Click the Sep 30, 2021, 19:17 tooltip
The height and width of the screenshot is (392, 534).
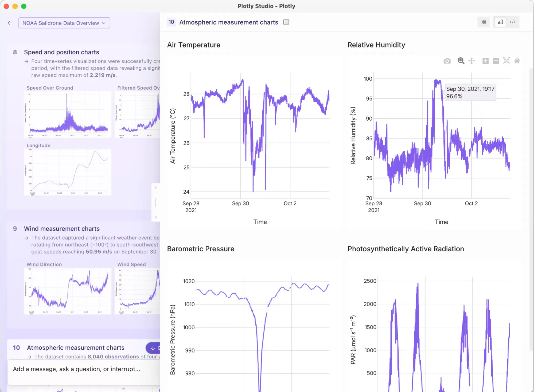(x=470, y=93)
